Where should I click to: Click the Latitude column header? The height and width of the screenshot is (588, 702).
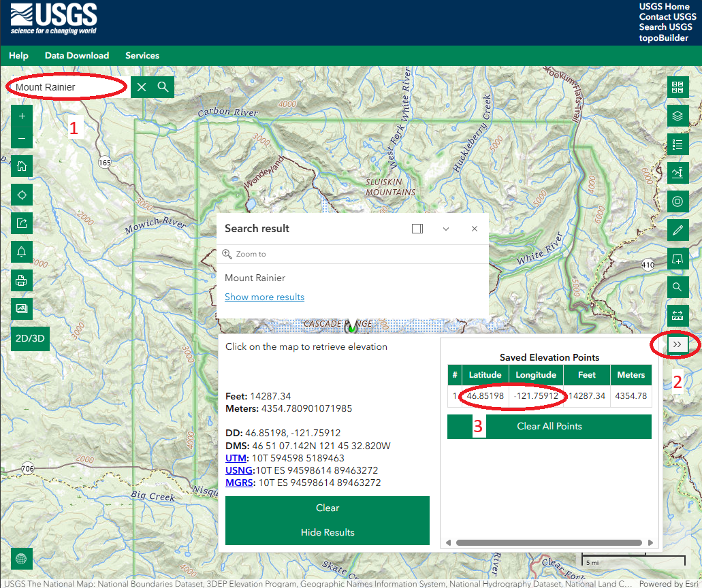click(485, 375)
